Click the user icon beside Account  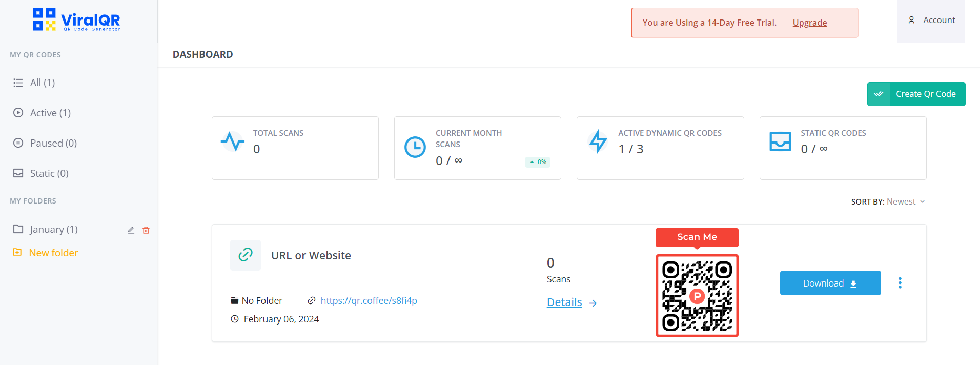911,20
